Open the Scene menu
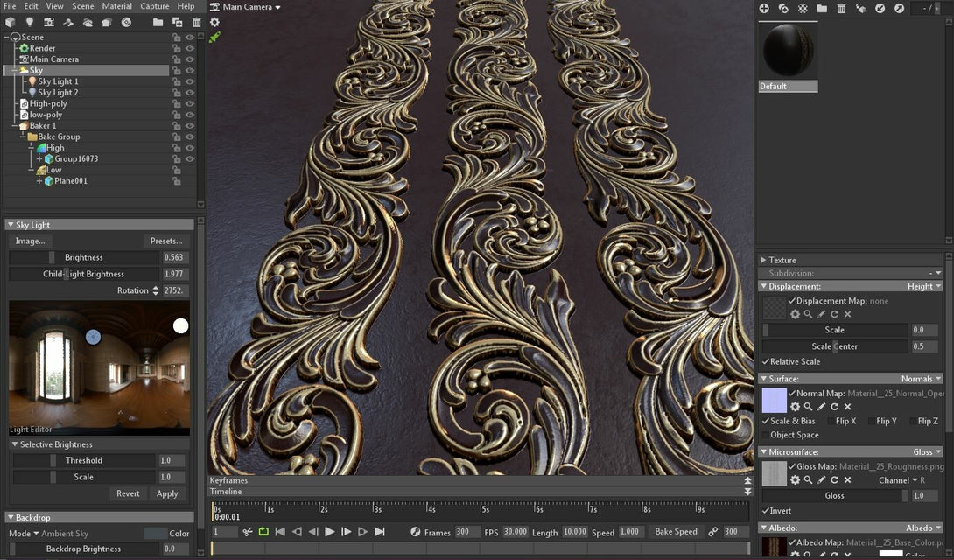This screenshot has height=560, width=954. (x=83, y=6)
